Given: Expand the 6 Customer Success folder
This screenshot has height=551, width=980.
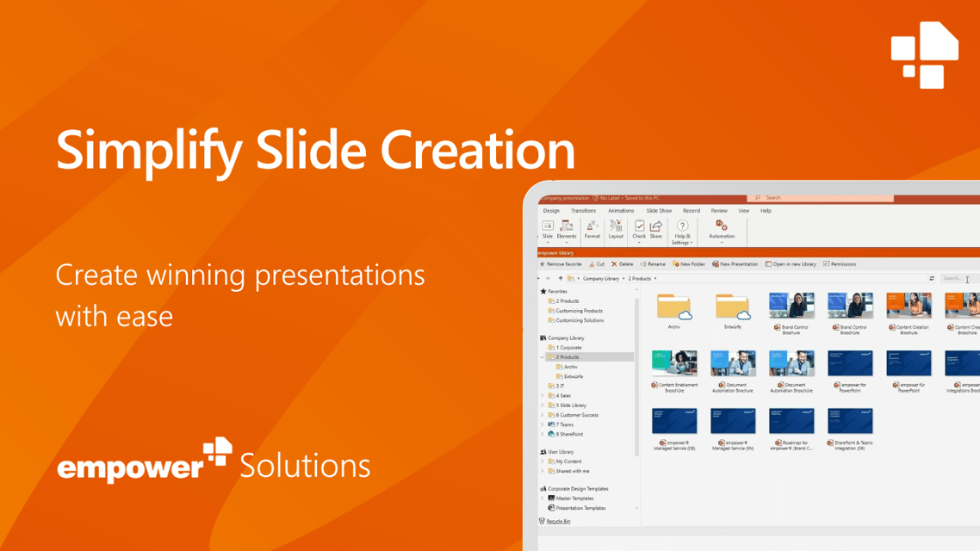Looking at the screenshot, I should (x=542, y=415).
